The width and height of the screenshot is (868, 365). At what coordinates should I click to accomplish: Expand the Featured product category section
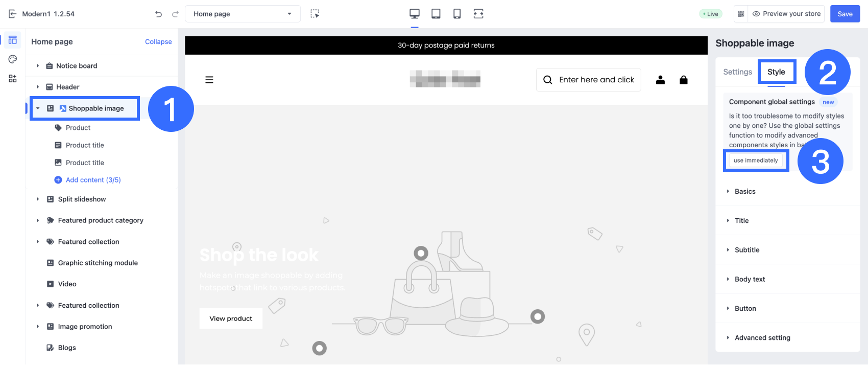[38, 220]
